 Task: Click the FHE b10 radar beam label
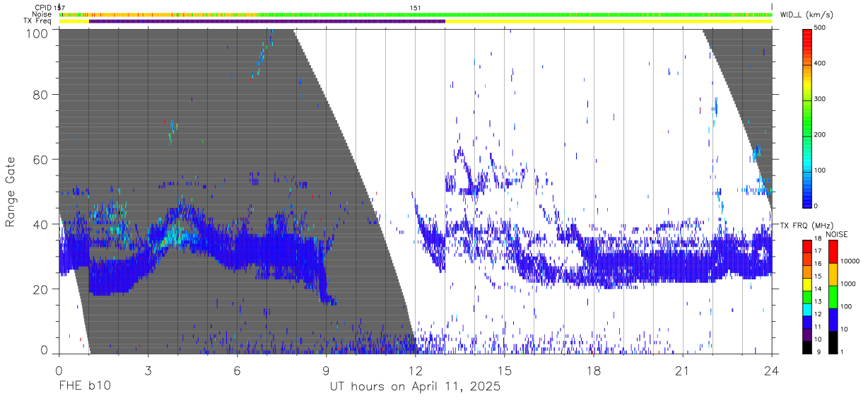(83, 387)
